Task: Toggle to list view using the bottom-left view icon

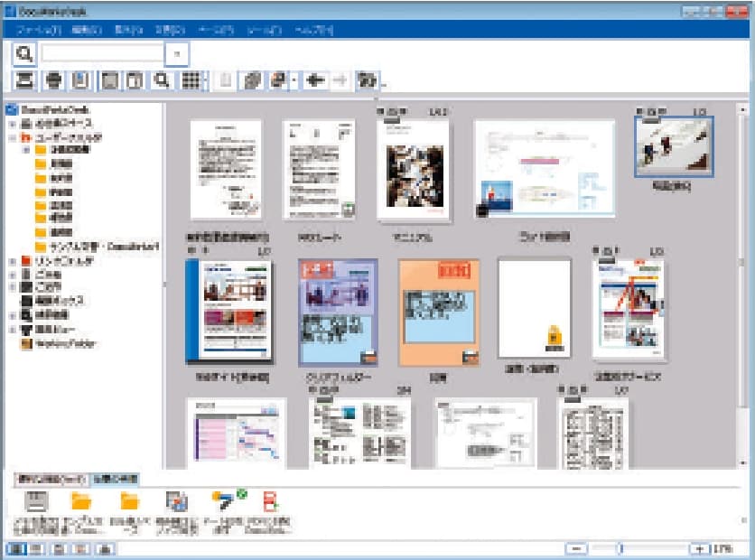Action: (x=15, y=547)
